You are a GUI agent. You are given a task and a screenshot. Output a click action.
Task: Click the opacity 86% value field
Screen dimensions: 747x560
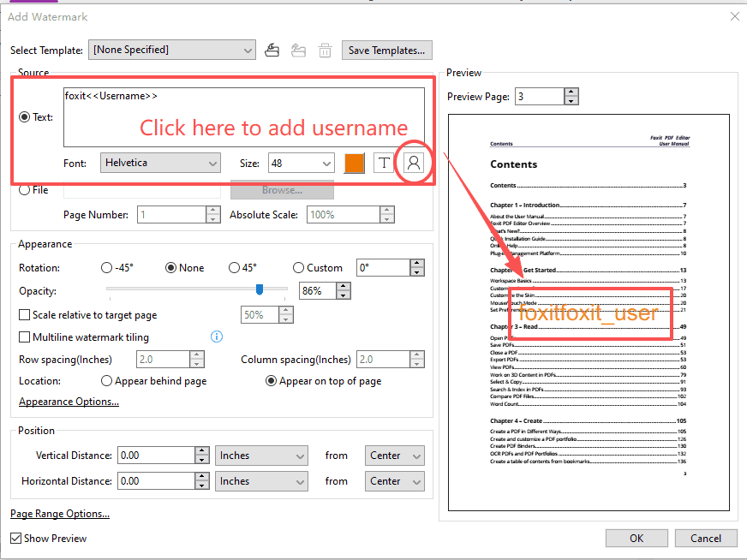(318, 290)
